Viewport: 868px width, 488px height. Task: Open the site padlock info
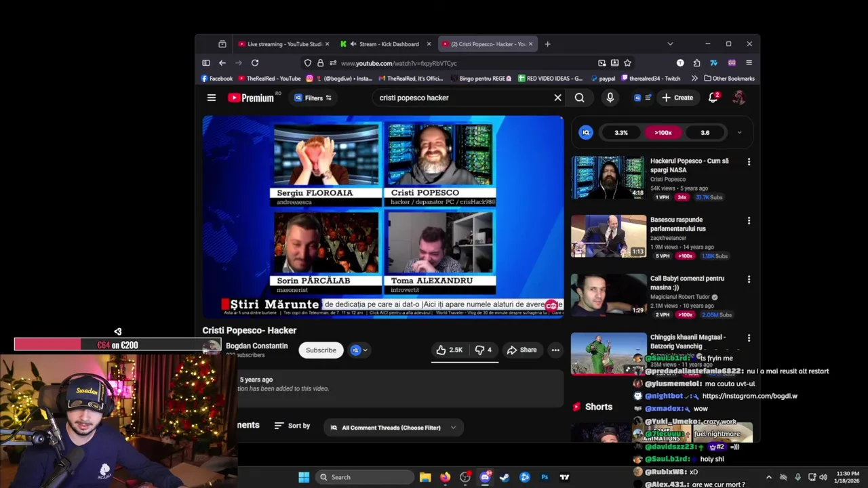point(320,63)
